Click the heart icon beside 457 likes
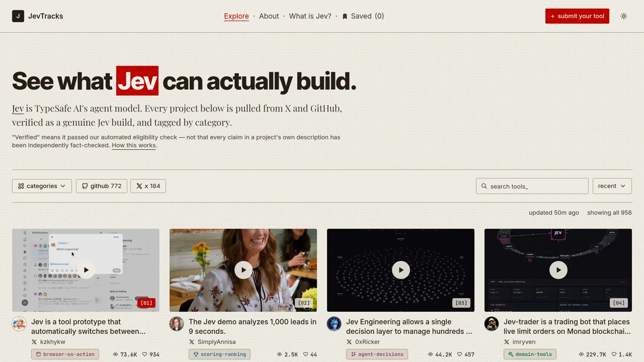644x362 pixels. point(459,354)
